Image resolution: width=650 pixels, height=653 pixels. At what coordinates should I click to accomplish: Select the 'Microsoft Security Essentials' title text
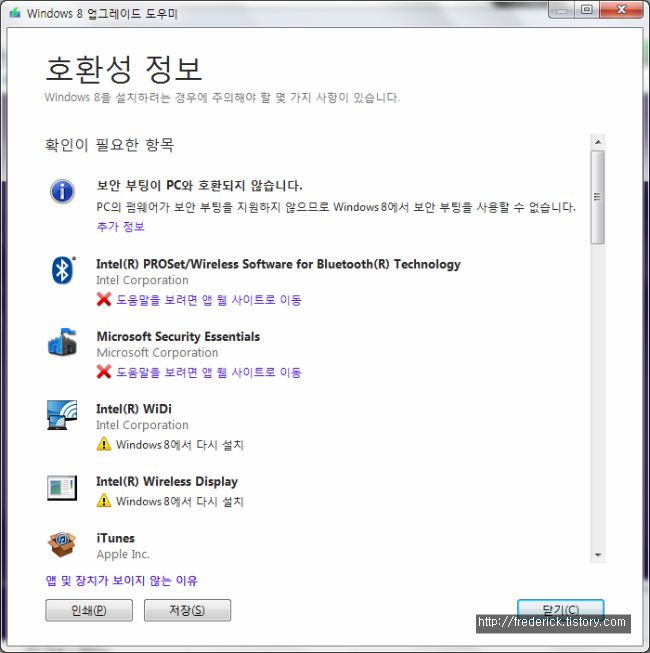pos(178,336)
